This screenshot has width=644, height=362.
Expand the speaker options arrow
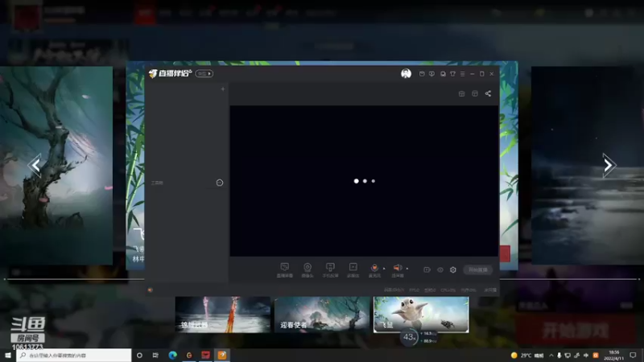407,269
